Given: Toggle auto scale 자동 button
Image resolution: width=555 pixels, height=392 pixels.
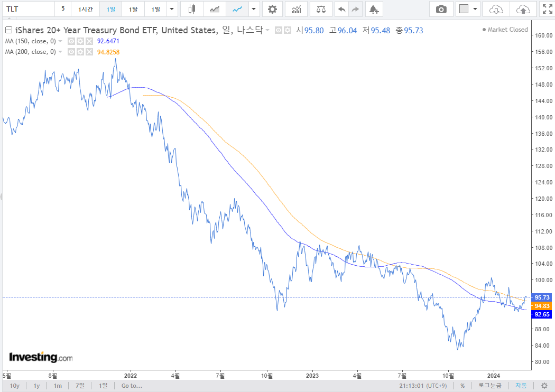Looking at the screenshot, I should [x=521, y=386].
